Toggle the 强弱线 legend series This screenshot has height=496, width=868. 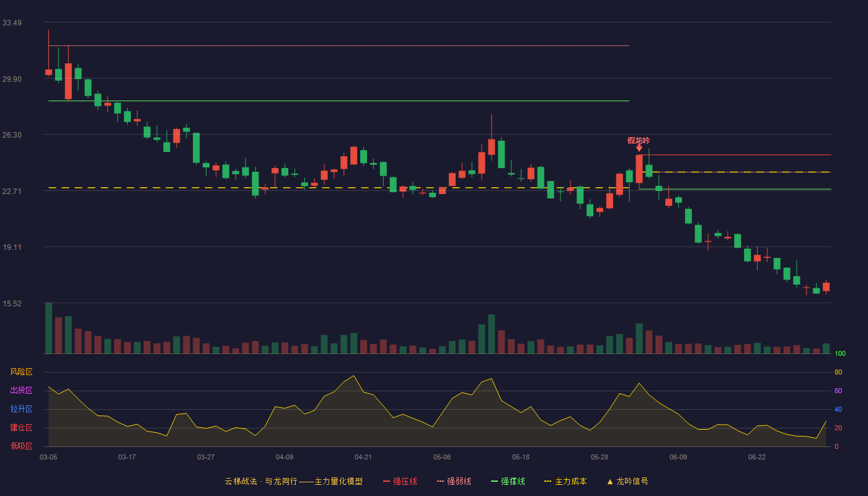point(454,481)
